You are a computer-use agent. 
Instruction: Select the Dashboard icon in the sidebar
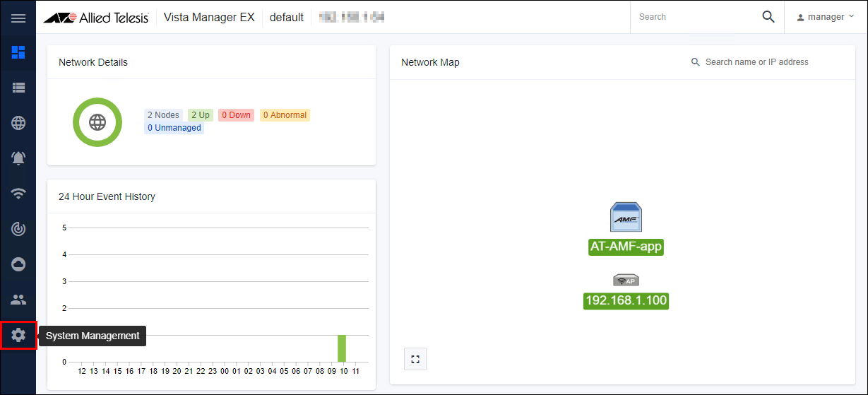[x=18, y=52]
